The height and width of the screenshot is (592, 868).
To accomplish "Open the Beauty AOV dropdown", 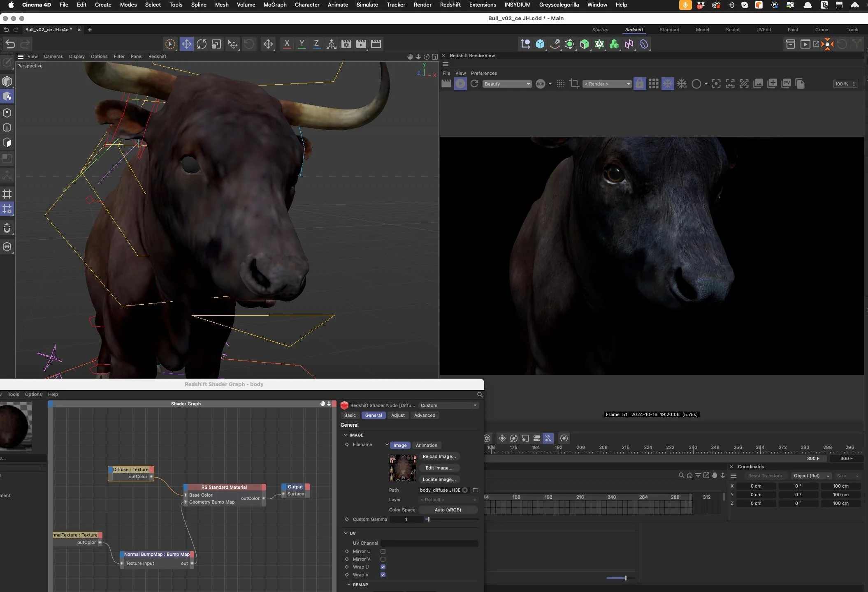I will (x=507, y=84).
